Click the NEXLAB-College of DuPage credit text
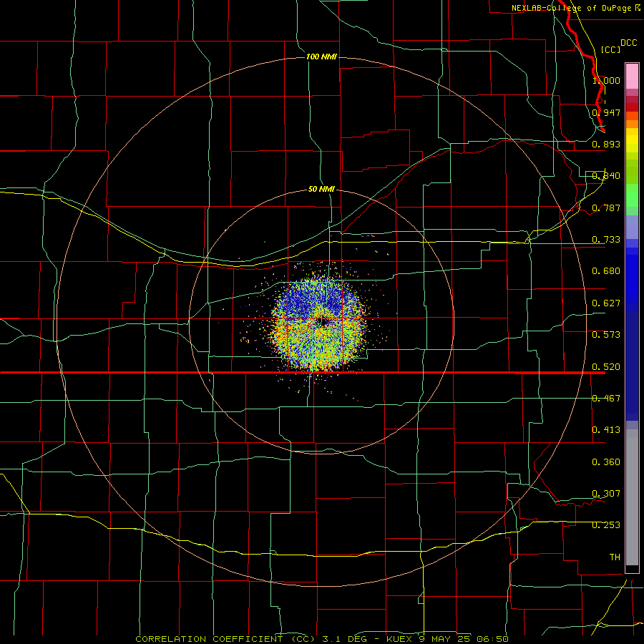Screen dimensions: 644x644 tap(576, 8)
